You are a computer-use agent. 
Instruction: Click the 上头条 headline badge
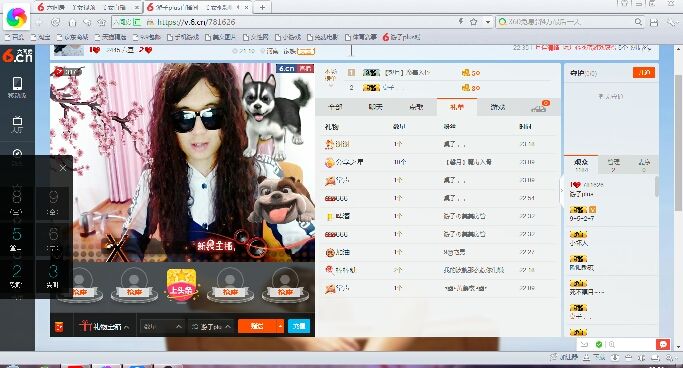(x=182, y=284)
